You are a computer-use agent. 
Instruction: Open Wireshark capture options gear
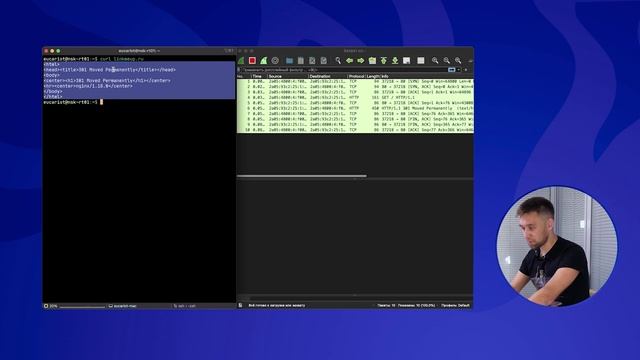point(275,60)
